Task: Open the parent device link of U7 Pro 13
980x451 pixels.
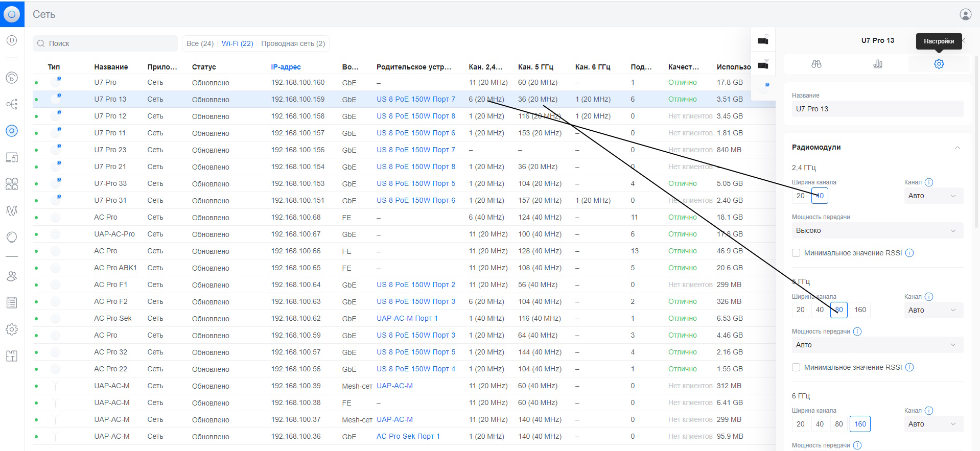Action: [416, 99]
